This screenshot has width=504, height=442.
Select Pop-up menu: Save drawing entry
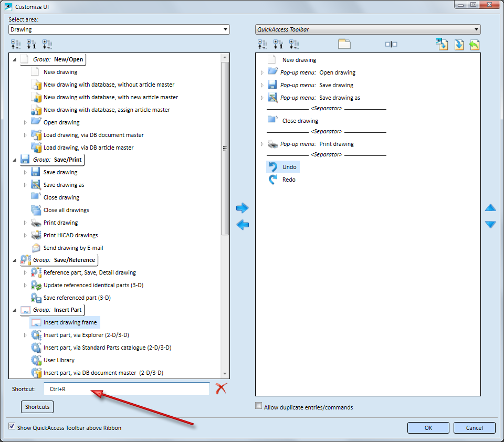coord(317,85)
